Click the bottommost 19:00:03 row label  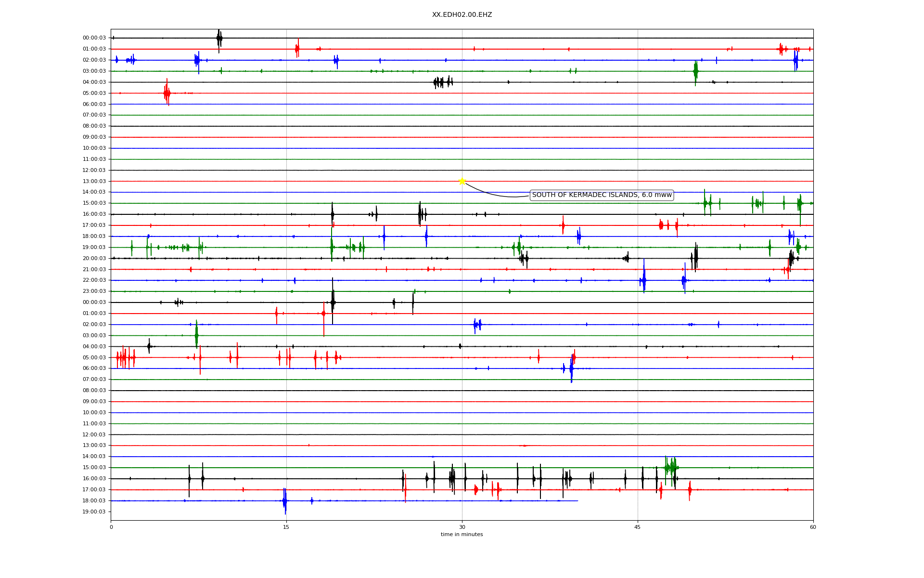[94, 512]
